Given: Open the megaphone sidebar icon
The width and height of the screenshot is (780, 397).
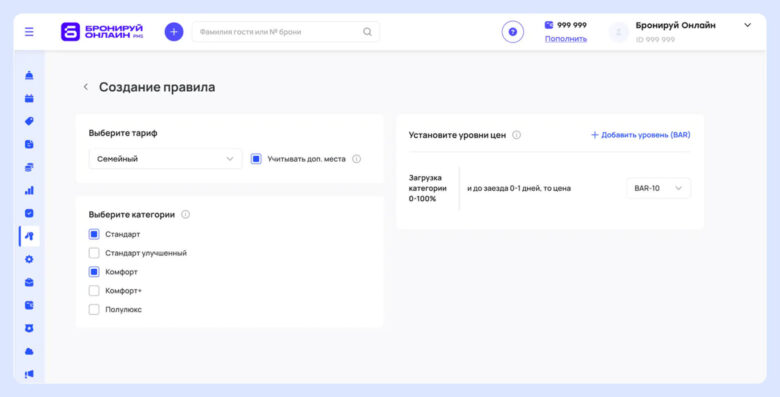Looking at the screenshot, I should (x=29, y=374).
